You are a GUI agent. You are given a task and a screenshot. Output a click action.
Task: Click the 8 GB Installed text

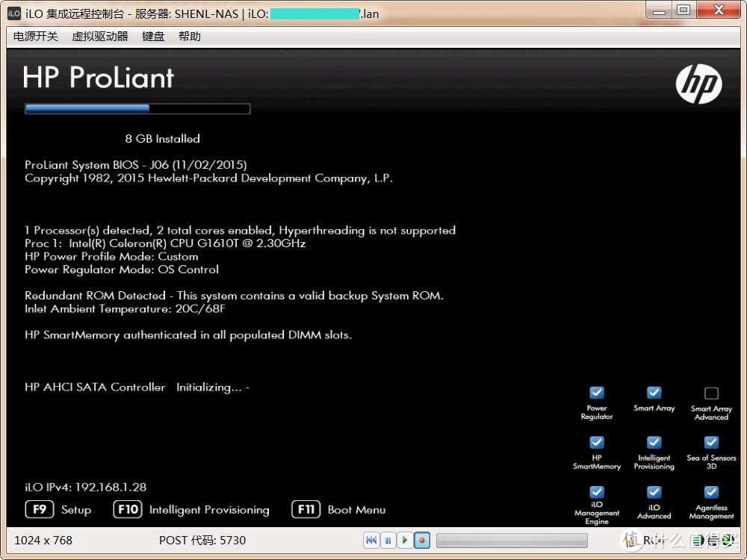click(x=162, y=139)
